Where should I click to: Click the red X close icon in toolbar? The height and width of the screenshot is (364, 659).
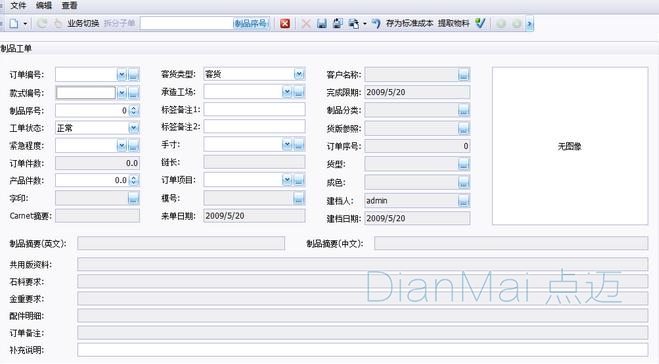(x=285, y=24)
